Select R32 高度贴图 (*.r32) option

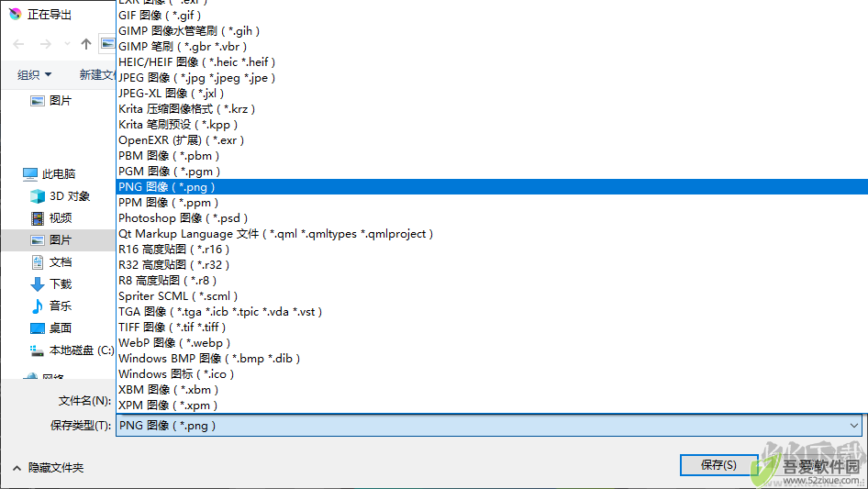click(492, 265)
